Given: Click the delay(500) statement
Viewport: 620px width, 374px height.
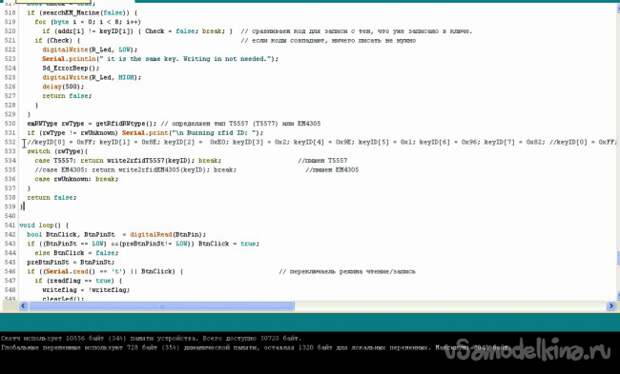Looking at the screenshot, I should 63,86.
